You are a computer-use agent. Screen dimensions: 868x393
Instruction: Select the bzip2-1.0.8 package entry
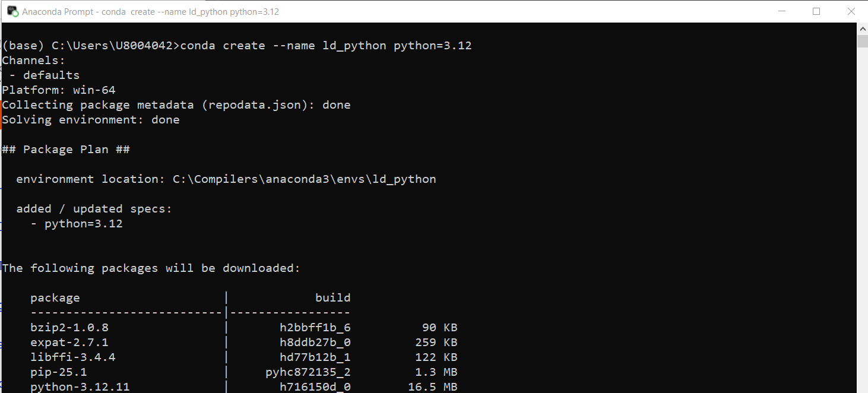coord(69,327)
